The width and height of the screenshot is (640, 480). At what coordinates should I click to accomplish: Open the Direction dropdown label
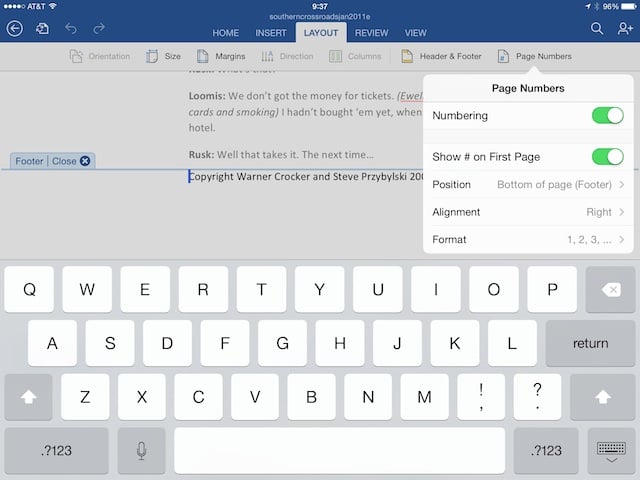click(x=297, y=56)
